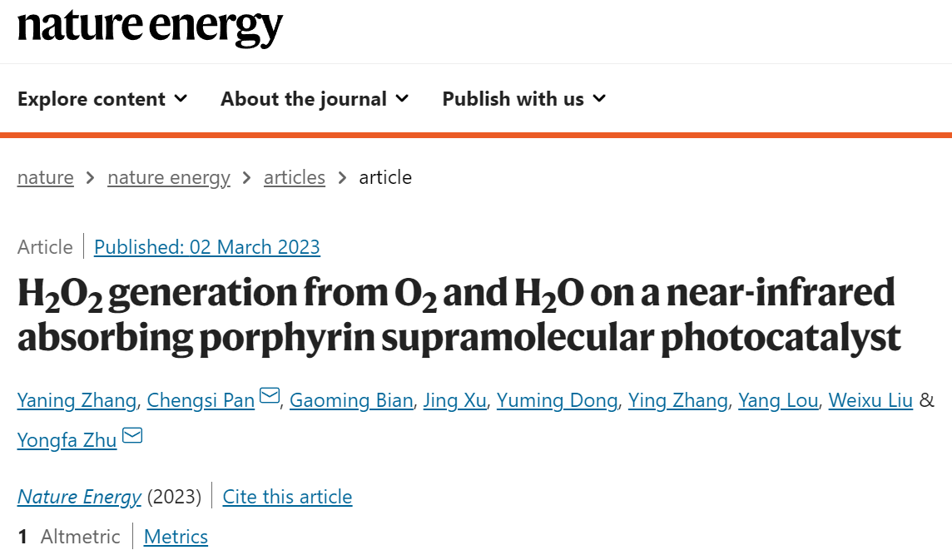This screenshot has height=560, width=952.
Task: View article Metrics link
Action: pos(176,537)
